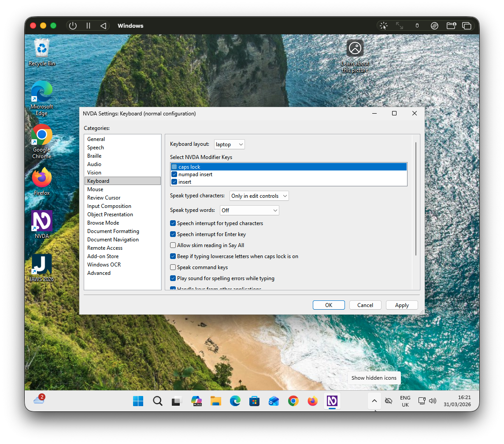Image resolution: width=504 pixels, height=444 pixels.
Task: Open the Speak typed characters dropdown
Action: pos(259,196)
